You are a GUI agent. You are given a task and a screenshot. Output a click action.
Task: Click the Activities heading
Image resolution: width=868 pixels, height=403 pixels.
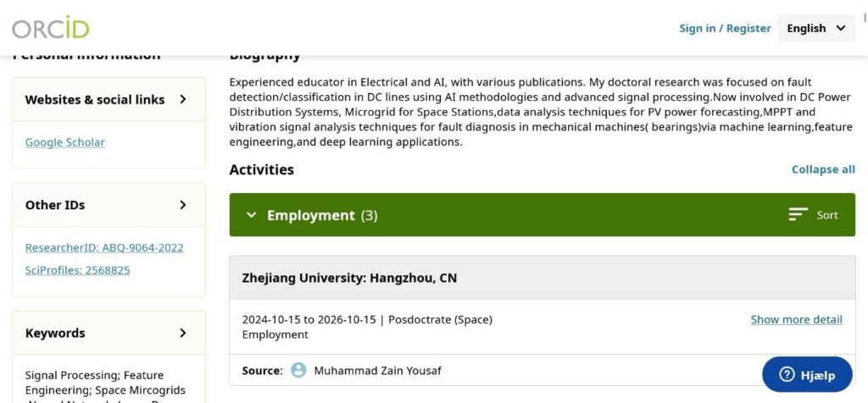click(x=261, y=169)
